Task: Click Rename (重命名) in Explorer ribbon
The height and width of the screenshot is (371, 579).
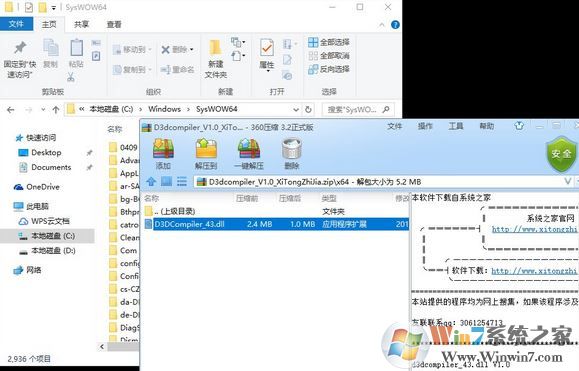Action: (x=178, y=69)
